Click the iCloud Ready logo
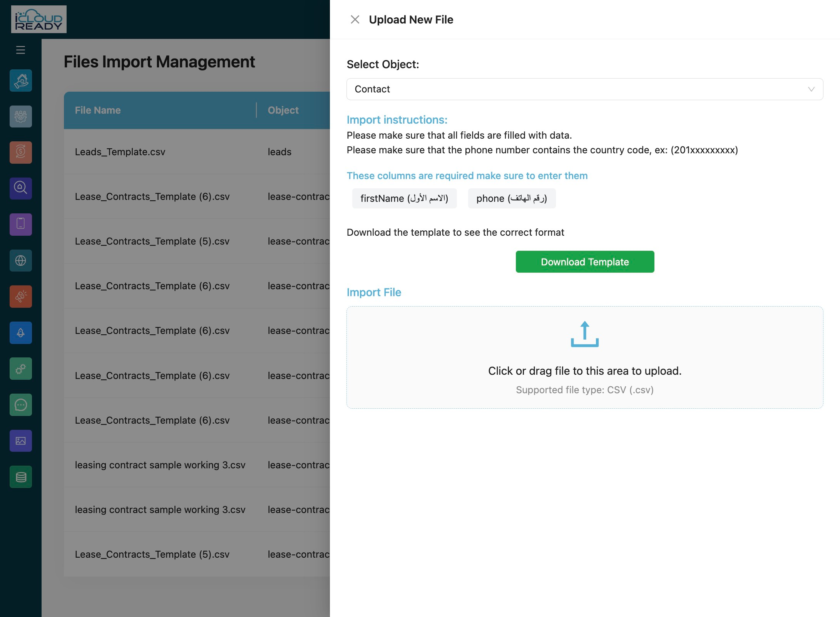This screenshot has width=840, height=617. pyautogui.click(x=39, y=19)
